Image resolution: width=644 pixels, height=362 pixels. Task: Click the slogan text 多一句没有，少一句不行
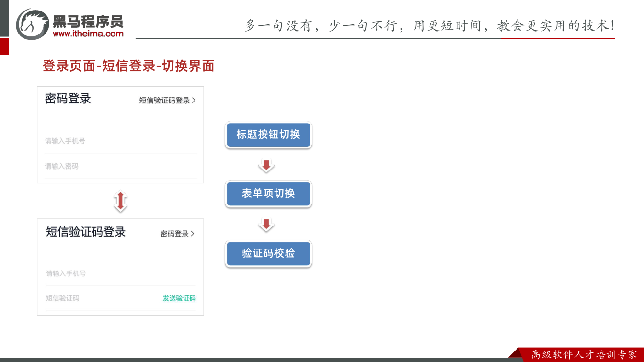point(321,25)
